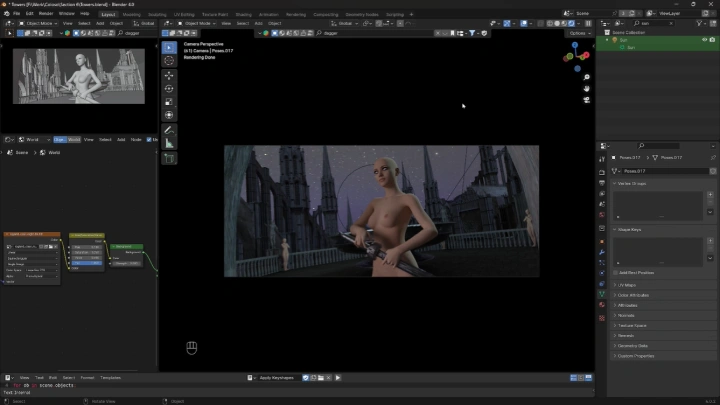Open the viewport Options dropdown
Image resolution: width=720 pixels, height=405 pixels.
[579, 33]
